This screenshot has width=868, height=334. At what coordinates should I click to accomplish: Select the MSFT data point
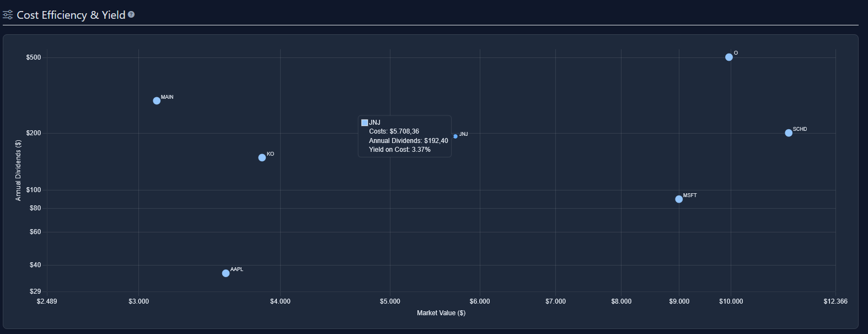point(679,199)
